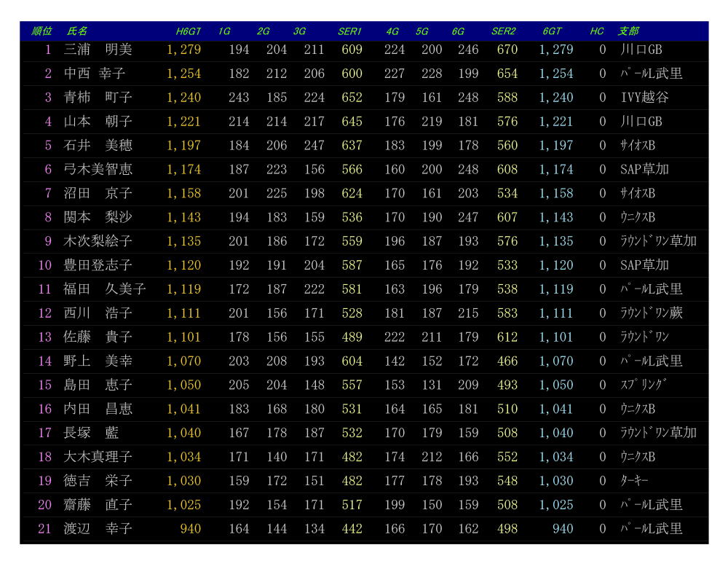Select branch ラウンドワン蕨

tap(652, 313)
